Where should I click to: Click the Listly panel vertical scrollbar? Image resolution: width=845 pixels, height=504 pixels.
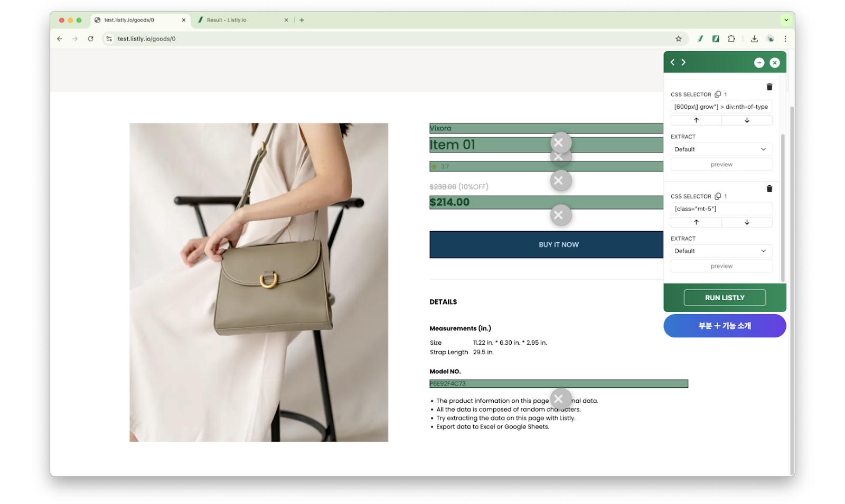(x=782, y=206)
